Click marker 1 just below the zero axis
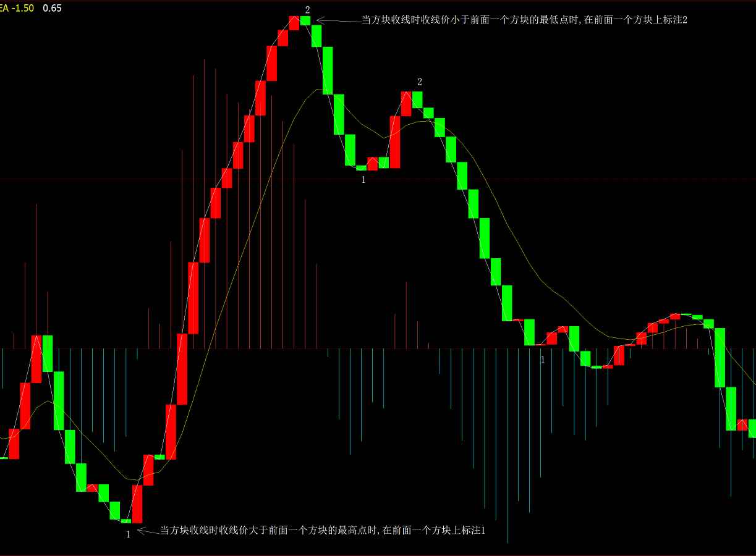The image size is (756, 556). [x=543, y=360]
